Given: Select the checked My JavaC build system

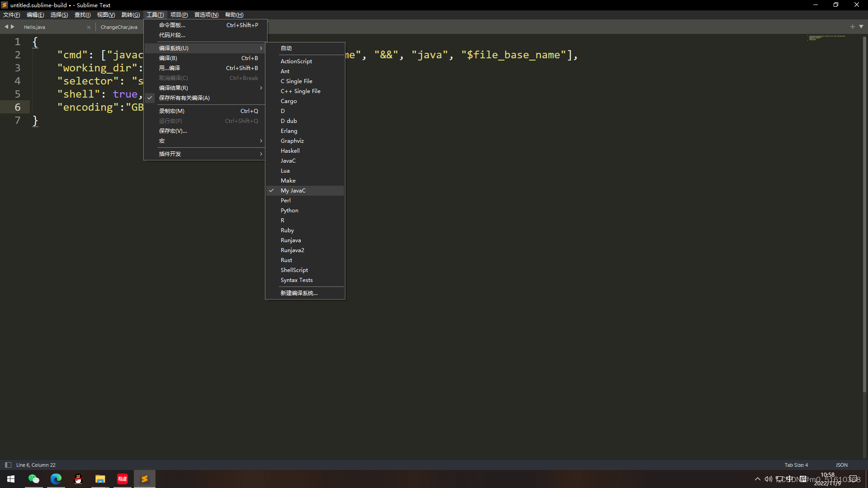Looking at the screenshot, I should 293,191.
